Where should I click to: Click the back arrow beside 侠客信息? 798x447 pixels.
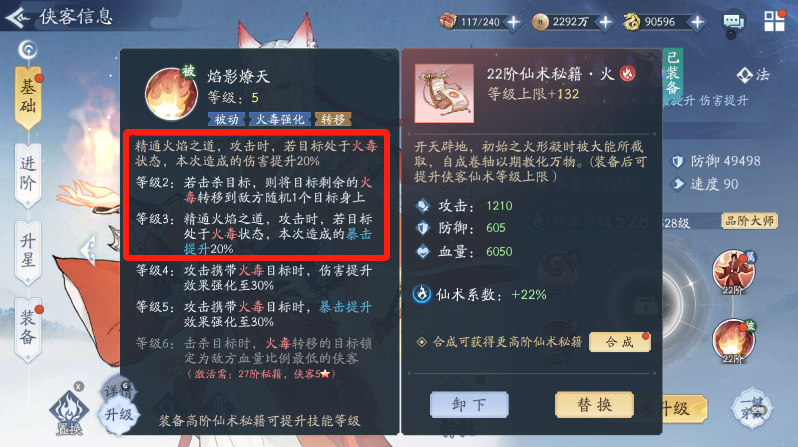pos(18,18)
